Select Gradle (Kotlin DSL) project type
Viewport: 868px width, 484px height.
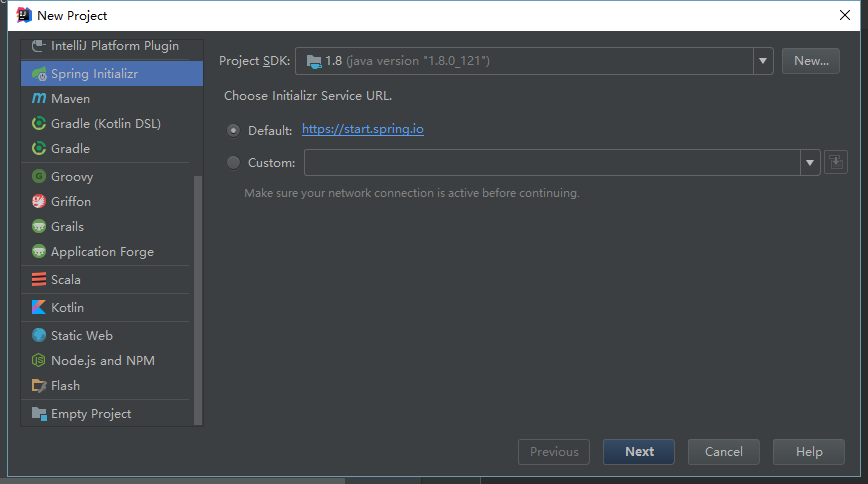[x=112, y=123]
